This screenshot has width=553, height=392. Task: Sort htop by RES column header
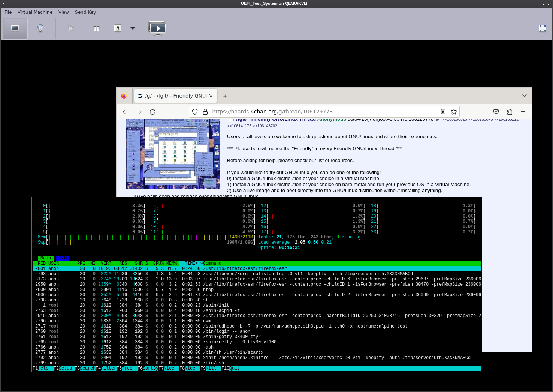tap(123, 263)
